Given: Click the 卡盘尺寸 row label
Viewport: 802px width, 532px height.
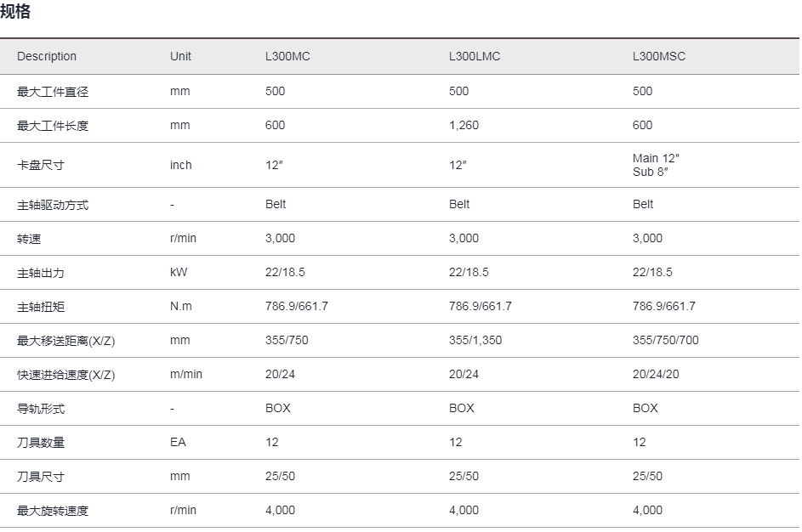Looking at the screenshot, I should coord(41,165).
